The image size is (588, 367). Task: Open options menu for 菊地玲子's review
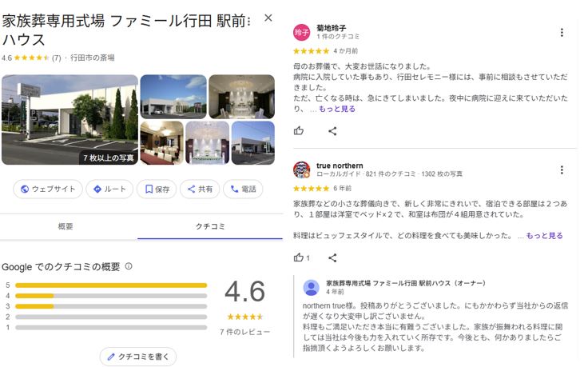coord(562,32)
